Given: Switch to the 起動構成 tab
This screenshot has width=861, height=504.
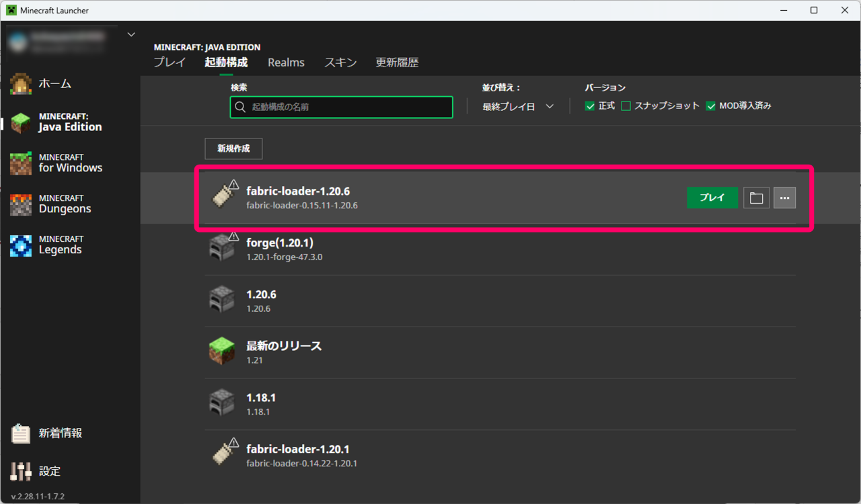Looking at the screenshot, I should coord(226,62).
